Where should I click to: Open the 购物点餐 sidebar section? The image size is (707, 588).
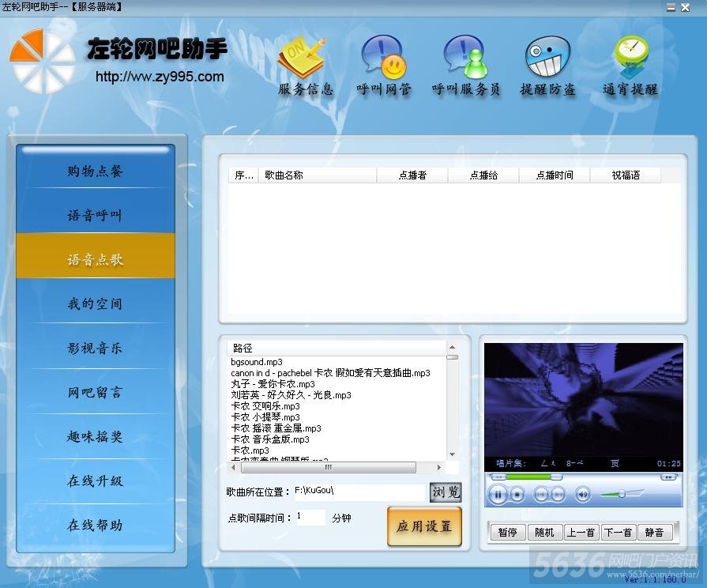[95, 171]
